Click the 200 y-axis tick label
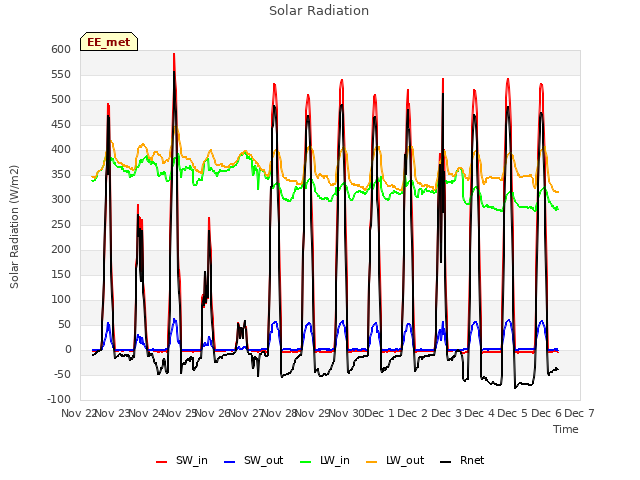The image size is (640, 480). [61, 249]
